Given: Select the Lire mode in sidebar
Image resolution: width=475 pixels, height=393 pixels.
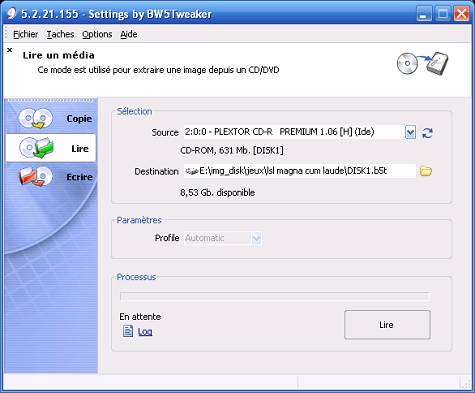Looking at the screenshot, I should coord(51,148).
